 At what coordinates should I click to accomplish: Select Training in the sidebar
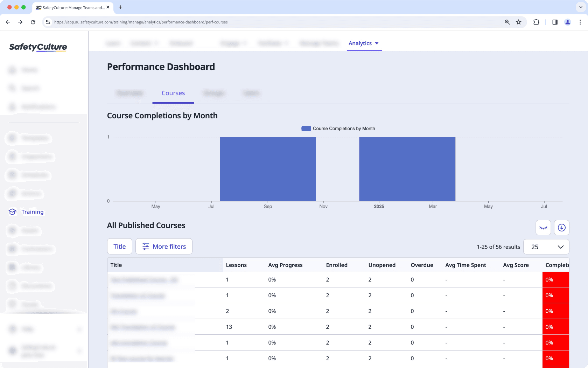click(x=33, y=212)
